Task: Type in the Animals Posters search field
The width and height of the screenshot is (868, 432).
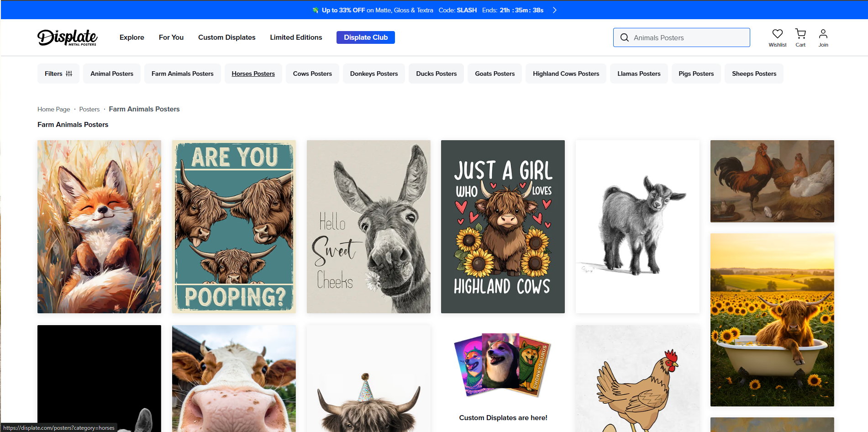Action: pos(685,37)
